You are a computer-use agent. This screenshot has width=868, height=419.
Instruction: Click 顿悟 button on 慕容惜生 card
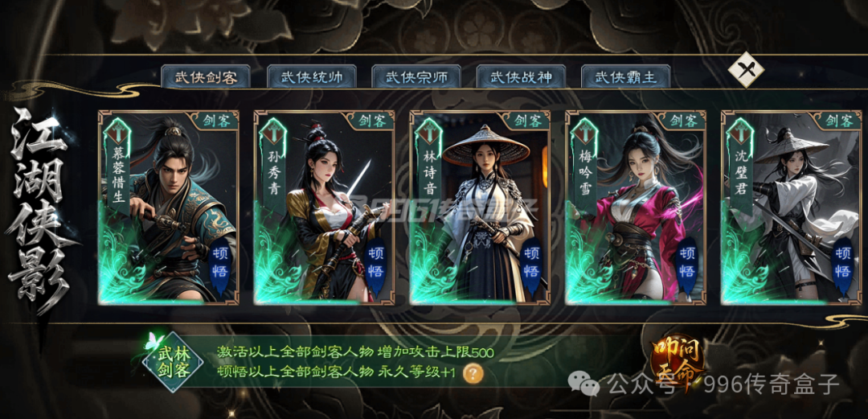[x=219, y=263]
